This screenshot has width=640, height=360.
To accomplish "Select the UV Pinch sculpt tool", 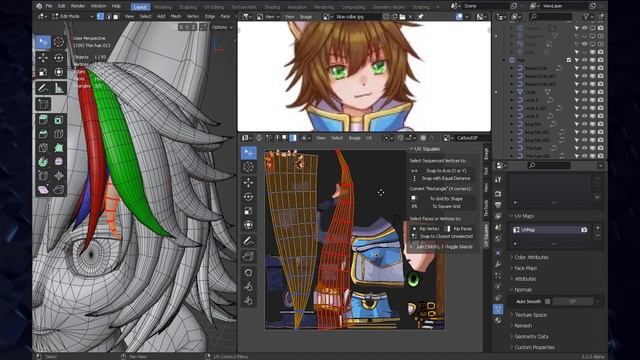I will [x=248, y=301].
